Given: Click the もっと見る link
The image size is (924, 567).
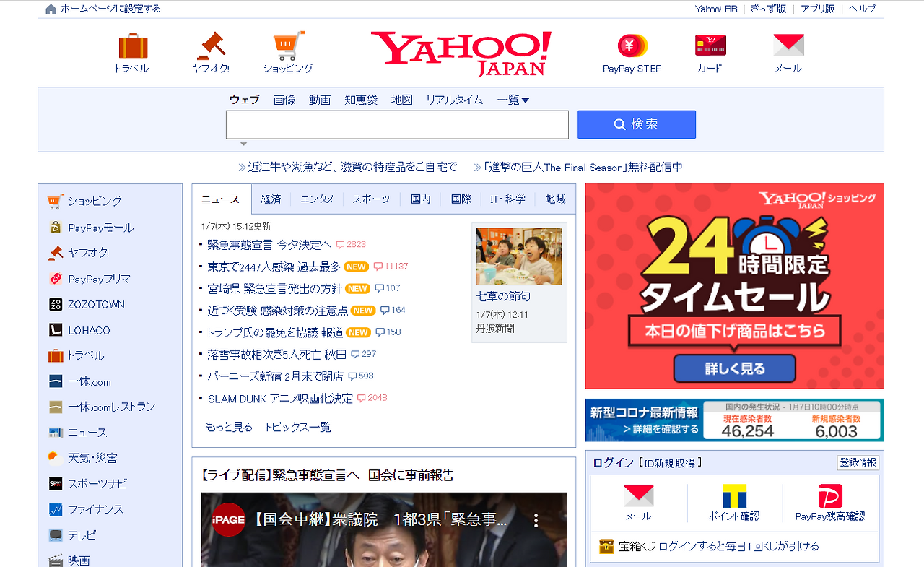Looking at the screenshot, I should pos(229,427).
